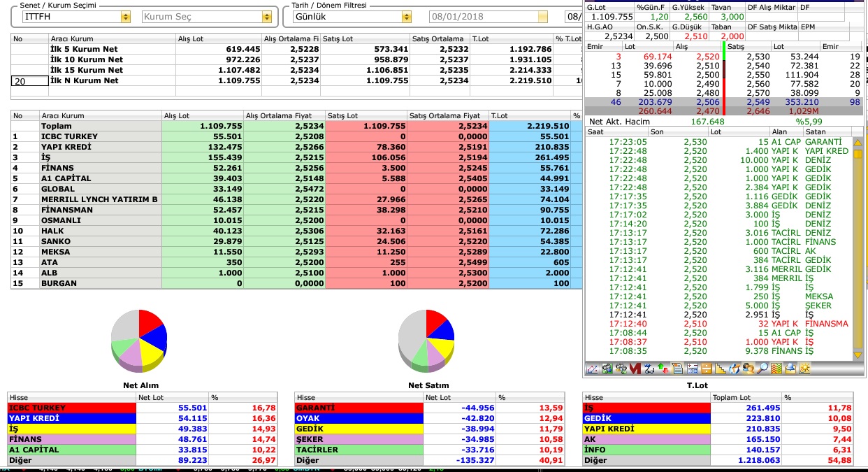
Task: Select the OSMANLI broker row
Action: tap(296, 220)
